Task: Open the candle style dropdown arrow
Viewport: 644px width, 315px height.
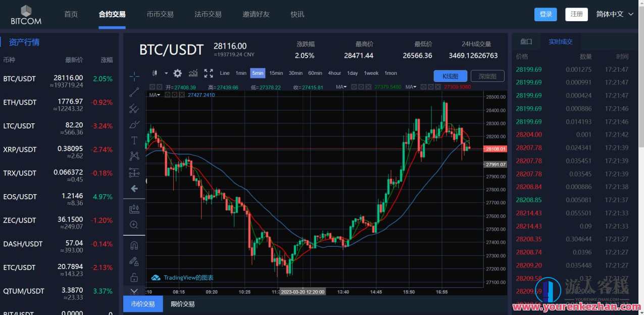Action: point(166,73)
